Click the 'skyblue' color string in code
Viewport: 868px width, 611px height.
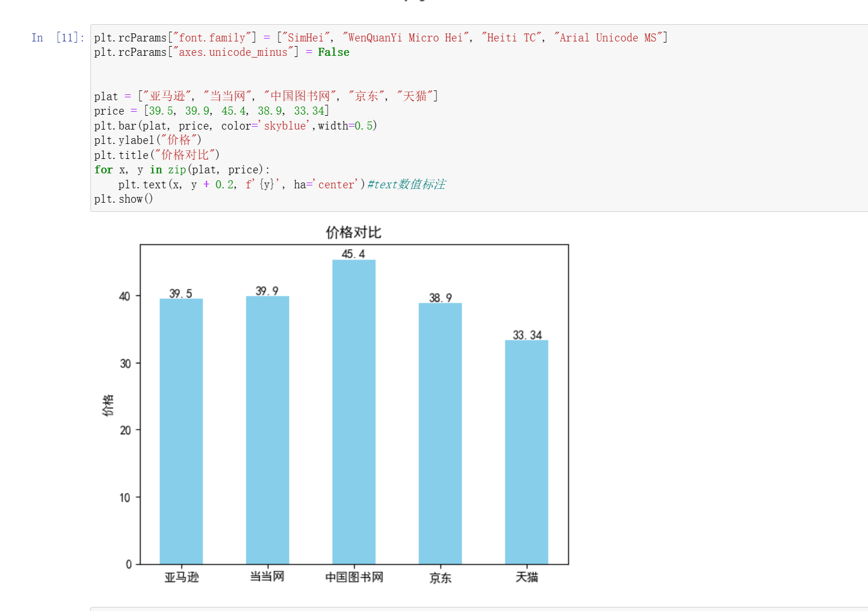tap(284, 126)
